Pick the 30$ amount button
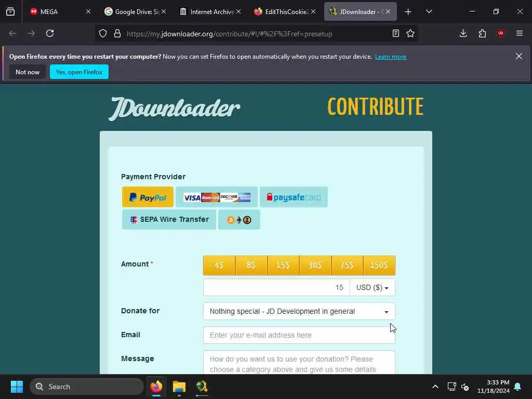Image resolution: width=532 pixels, height=399 pixels. pos(315,265)
